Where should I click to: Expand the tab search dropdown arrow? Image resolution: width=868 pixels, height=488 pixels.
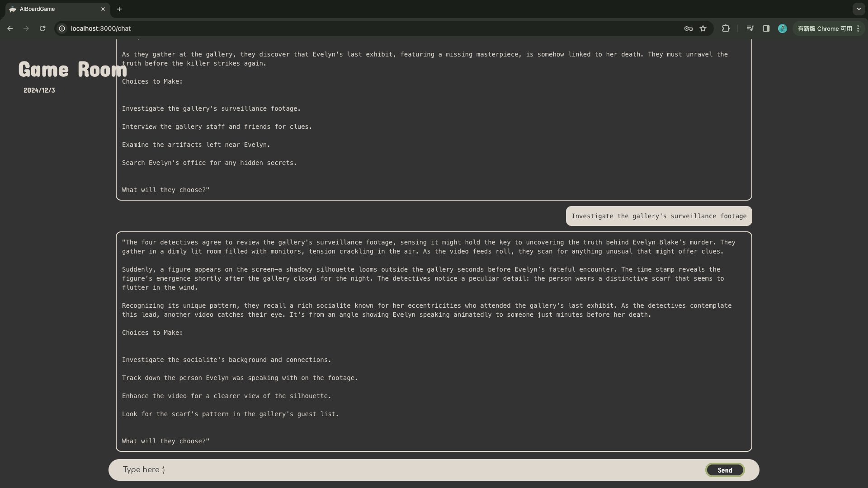coord(859,9)
